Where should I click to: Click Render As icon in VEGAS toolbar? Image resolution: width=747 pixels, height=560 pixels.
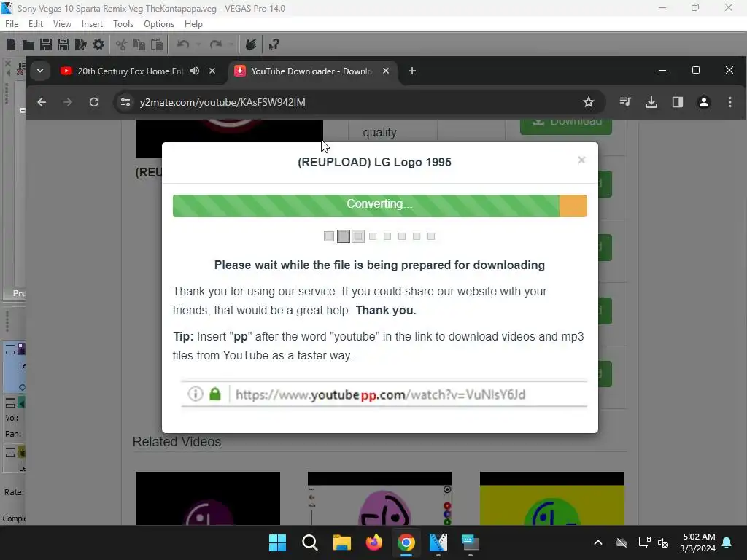[81, 44]
